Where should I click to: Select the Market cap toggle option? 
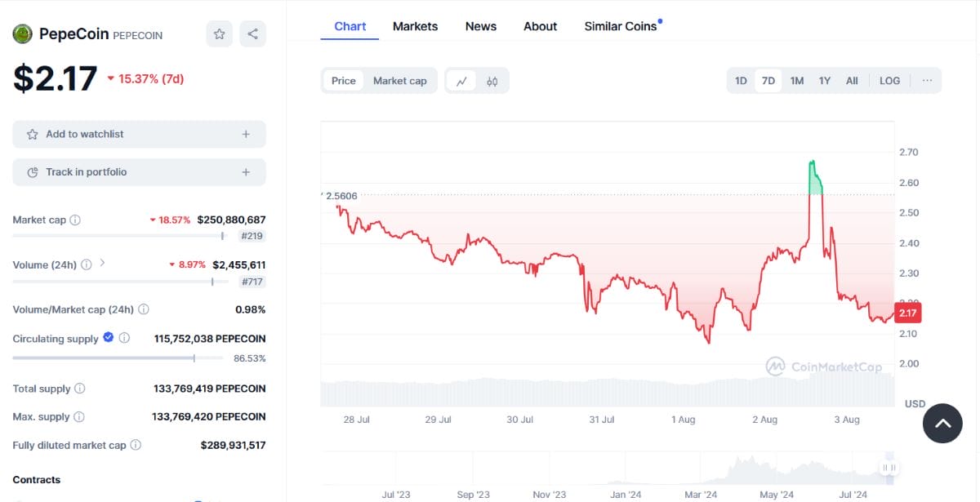(x=400, y=81)
